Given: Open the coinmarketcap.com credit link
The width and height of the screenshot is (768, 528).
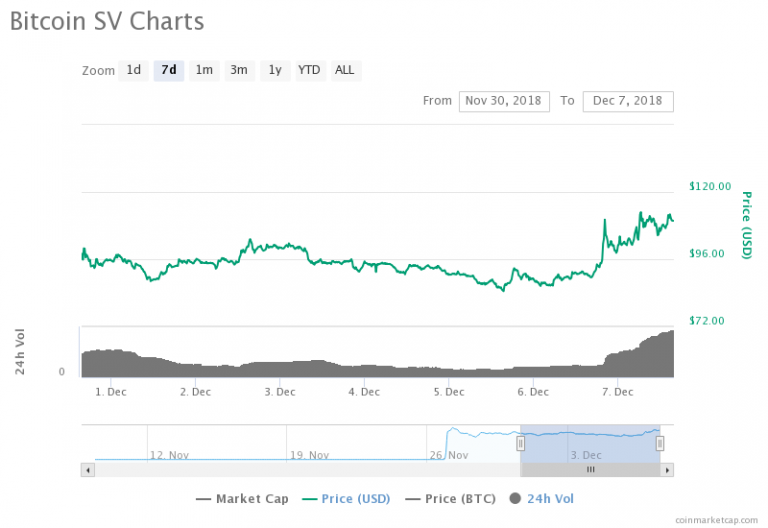Looking at the screenshot, I should pyautogui.click(x=716, y=520).
